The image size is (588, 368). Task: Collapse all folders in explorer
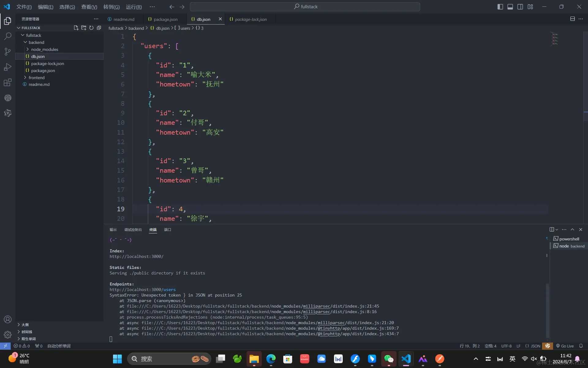[99, 28]
